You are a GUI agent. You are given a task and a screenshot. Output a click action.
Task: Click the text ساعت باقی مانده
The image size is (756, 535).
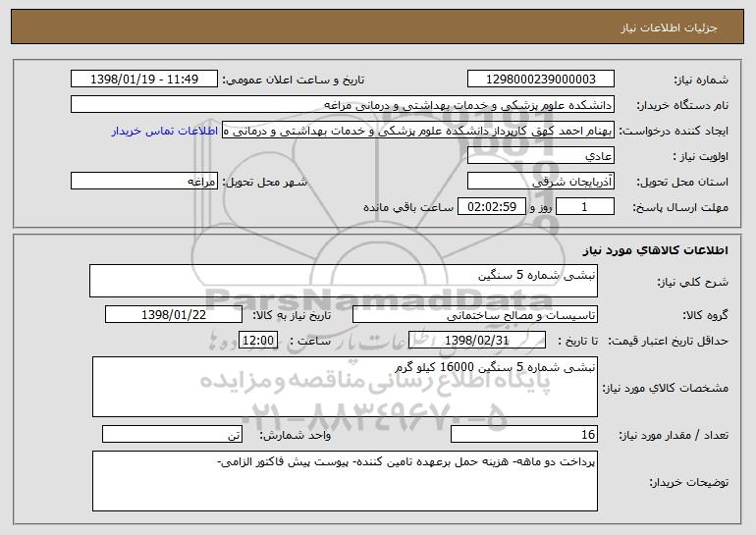point(407,207)
